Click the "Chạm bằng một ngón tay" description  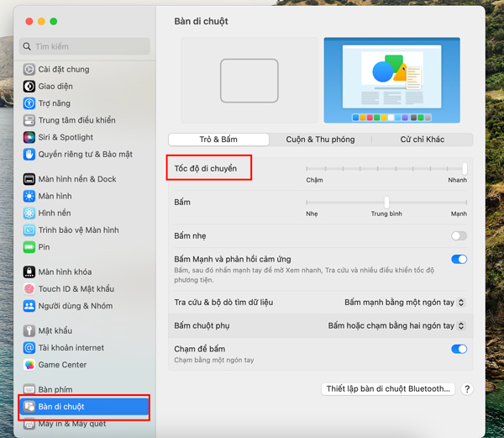pos(214,360)
